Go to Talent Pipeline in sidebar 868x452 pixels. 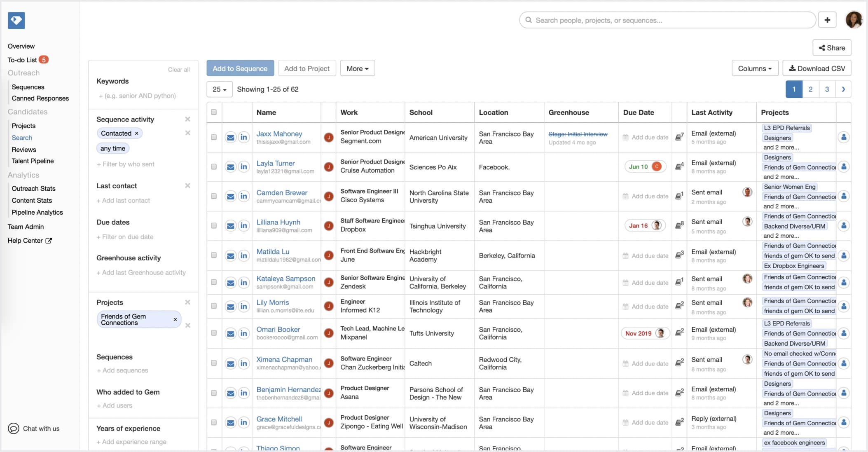[x=33, y=161]
